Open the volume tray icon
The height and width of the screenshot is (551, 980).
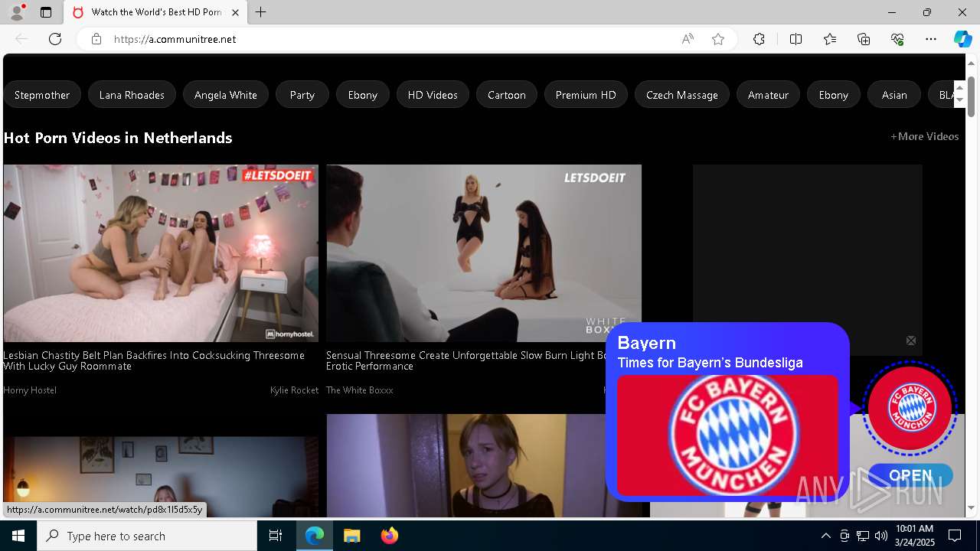pyautogui.click(x=880, y=536)
